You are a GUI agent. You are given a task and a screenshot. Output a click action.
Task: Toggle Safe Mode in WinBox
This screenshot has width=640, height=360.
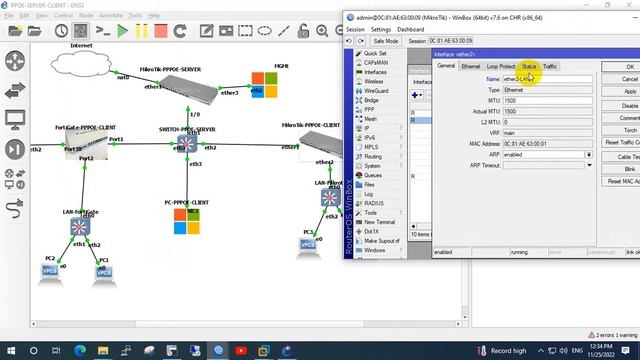click(x=385, y=41)
